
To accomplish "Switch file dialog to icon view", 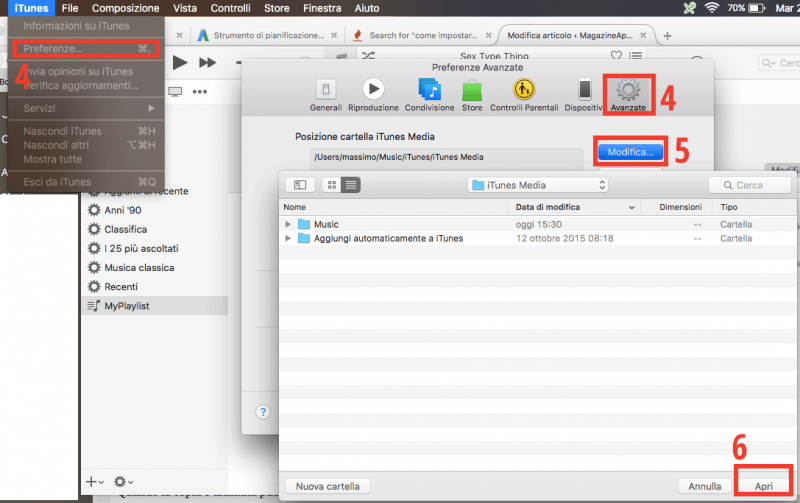I will pos(331,185).
